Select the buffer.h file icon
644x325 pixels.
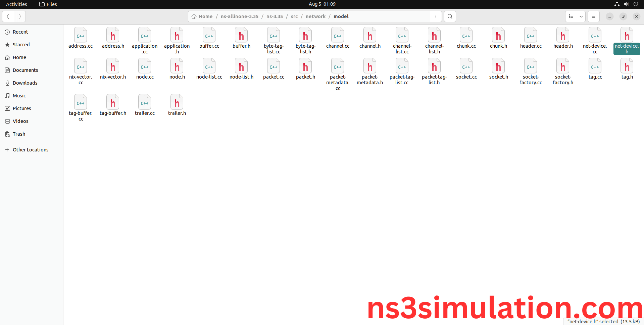(241, 35)
